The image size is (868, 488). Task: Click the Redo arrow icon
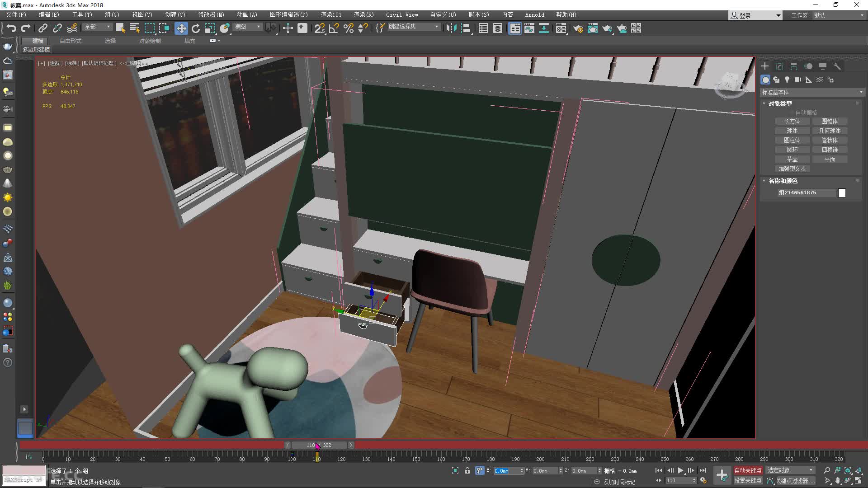(x=26, y=28)
